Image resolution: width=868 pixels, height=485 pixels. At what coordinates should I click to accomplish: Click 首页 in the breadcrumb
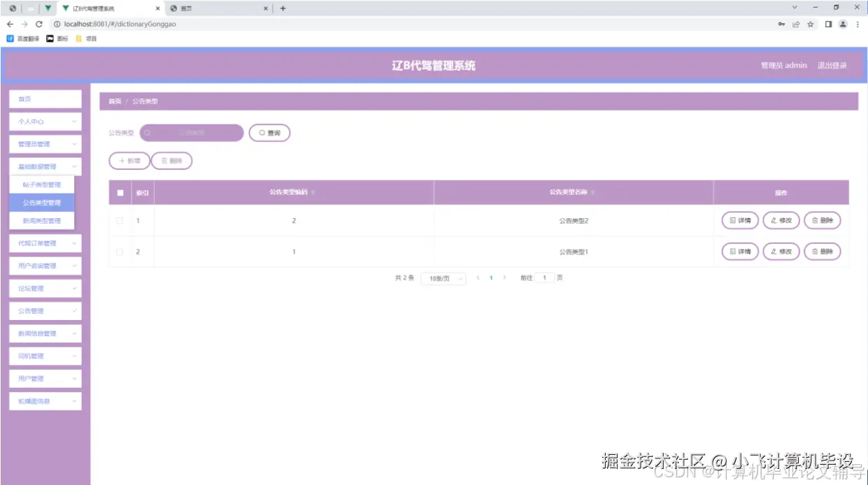click(x=115, y=101)
